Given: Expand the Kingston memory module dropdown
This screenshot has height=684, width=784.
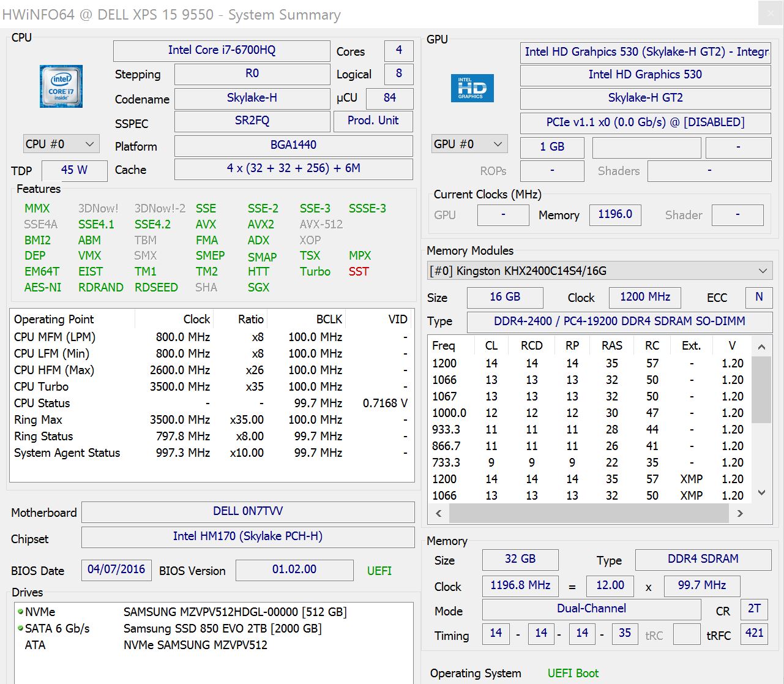Looking at the screenshot, I should tap(600, 271).
